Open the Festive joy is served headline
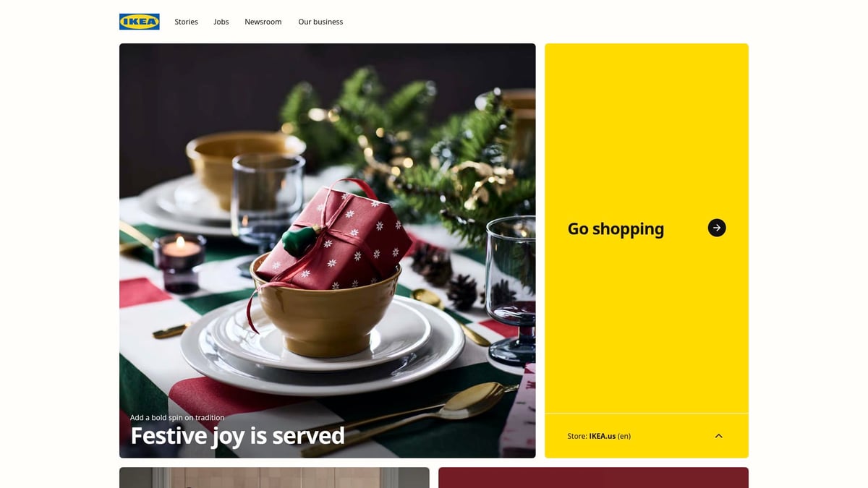The image size is (868, 488). click(237, 435)
